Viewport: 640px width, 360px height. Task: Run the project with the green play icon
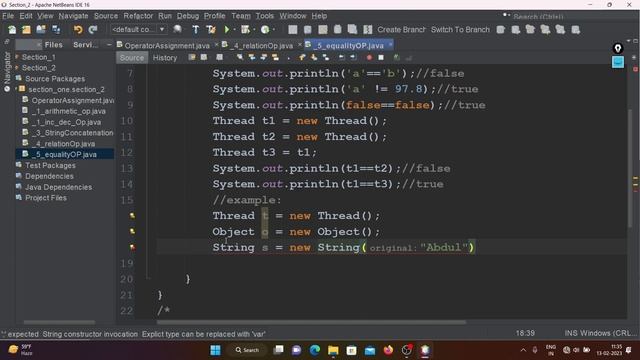point(227,30)
